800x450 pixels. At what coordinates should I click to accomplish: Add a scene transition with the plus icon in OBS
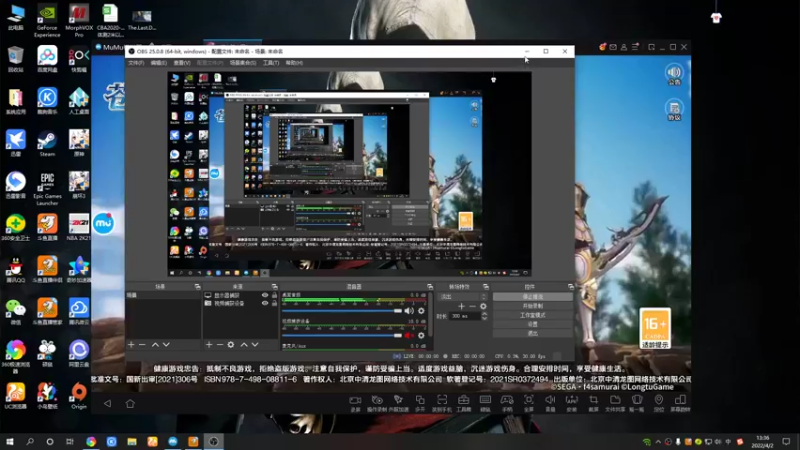[x=461, y=306]
